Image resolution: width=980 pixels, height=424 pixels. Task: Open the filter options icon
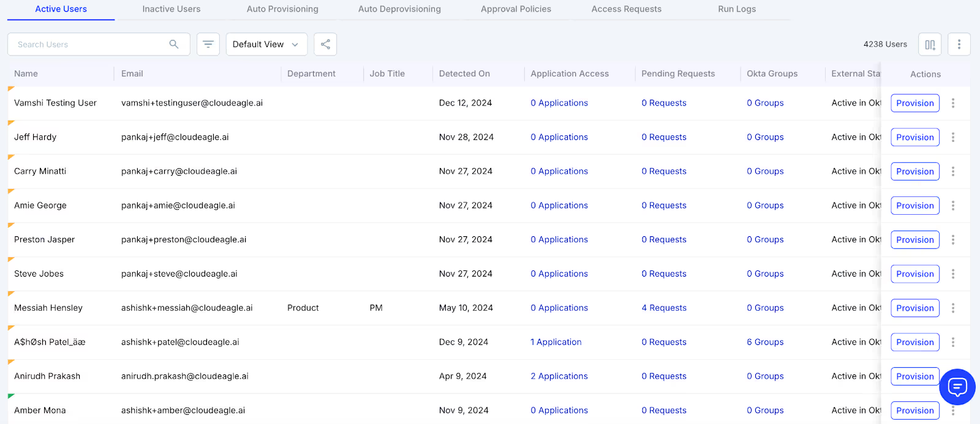click(208, 44)
